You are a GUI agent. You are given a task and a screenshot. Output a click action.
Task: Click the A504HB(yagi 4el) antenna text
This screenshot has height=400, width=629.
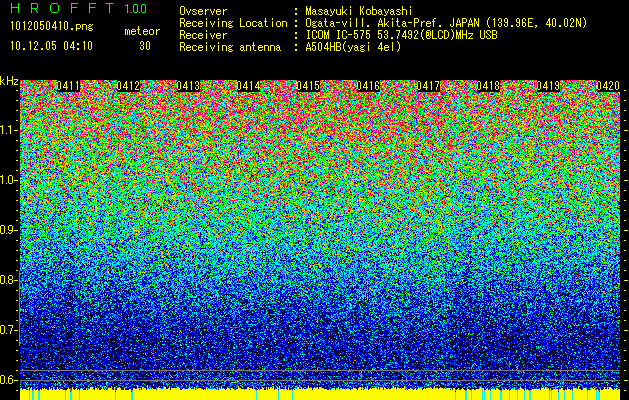353,47
